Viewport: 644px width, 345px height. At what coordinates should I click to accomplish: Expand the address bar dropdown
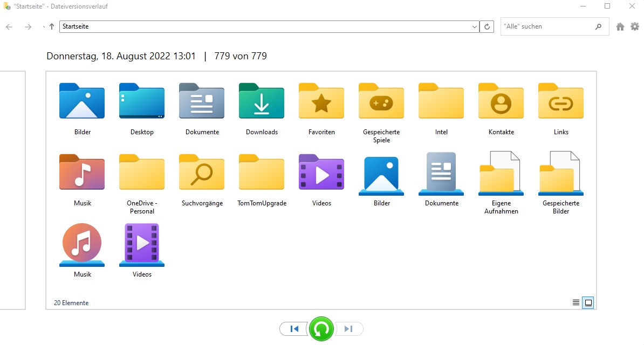(x=475, y=26)
